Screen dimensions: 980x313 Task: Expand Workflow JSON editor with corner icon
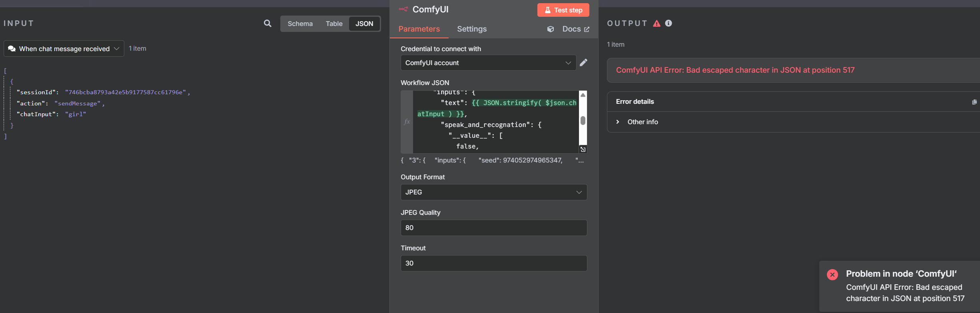click(x=583, y=149)
